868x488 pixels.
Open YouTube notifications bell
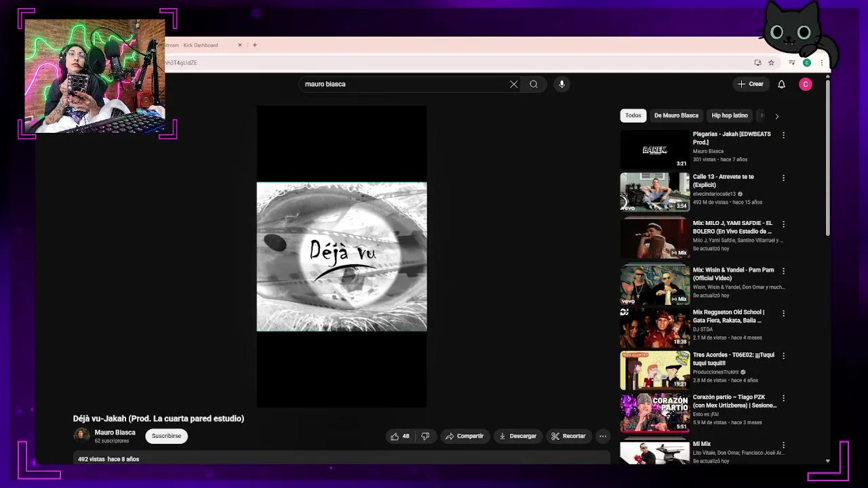(781, 84)
